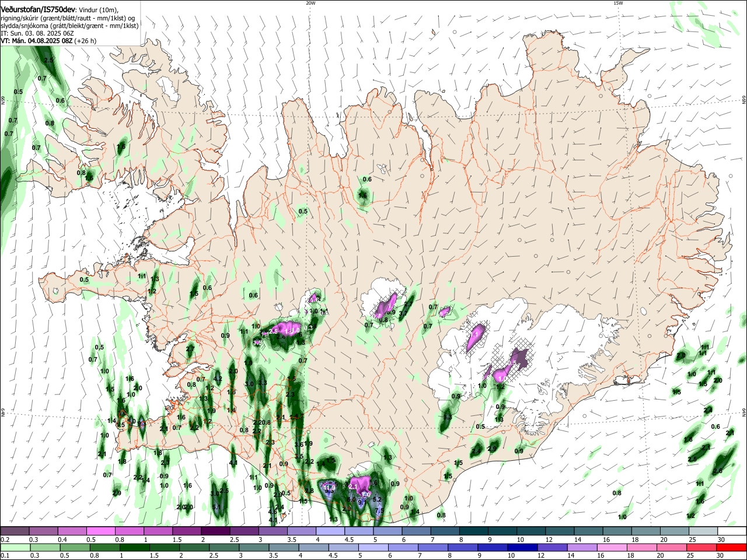Image resolution: width=747 pixels, height=560 pixels.
Task: Click the 15W longitude label at top
Action: click(x=618, y=3)
